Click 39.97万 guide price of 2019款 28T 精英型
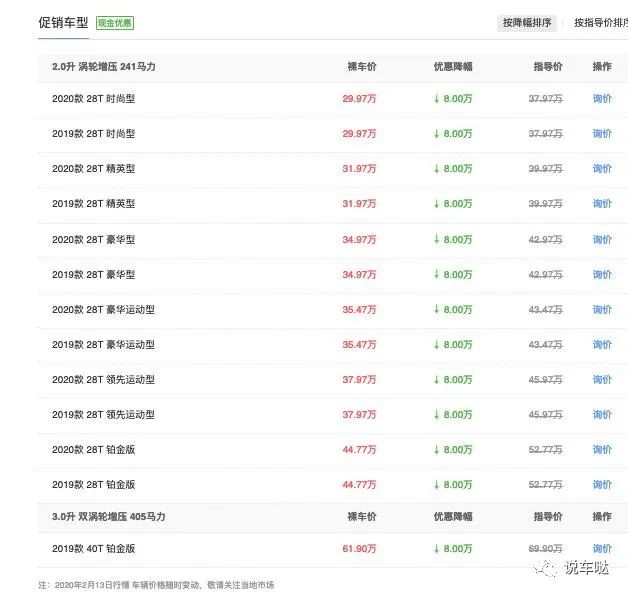628x594 pixels. (x=545, y=203)
